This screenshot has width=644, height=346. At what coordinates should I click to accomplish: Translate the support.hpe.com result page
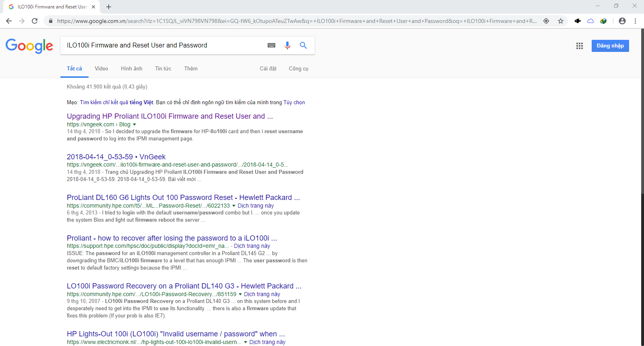point(252,246)
